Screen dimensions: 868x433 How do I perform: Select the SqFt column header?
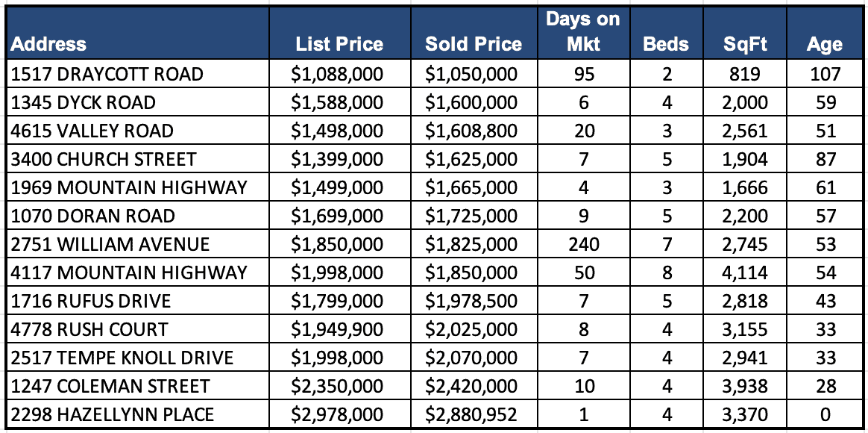[x=745, y=44]
